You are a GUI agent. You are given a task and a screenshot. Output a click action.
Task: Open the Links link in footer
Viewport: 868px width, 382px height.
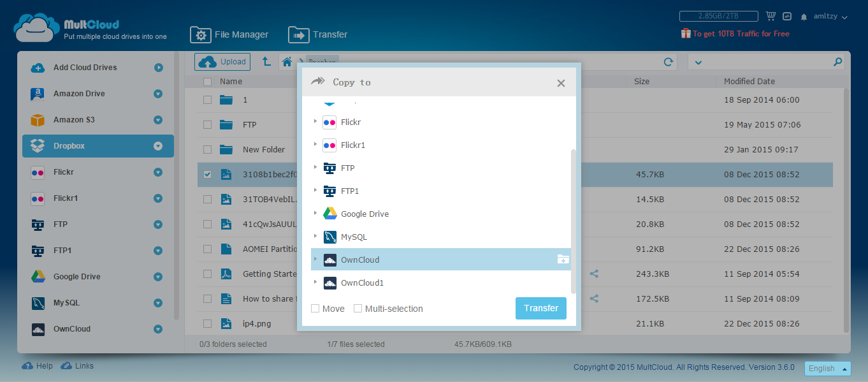(x=77, y=366)
